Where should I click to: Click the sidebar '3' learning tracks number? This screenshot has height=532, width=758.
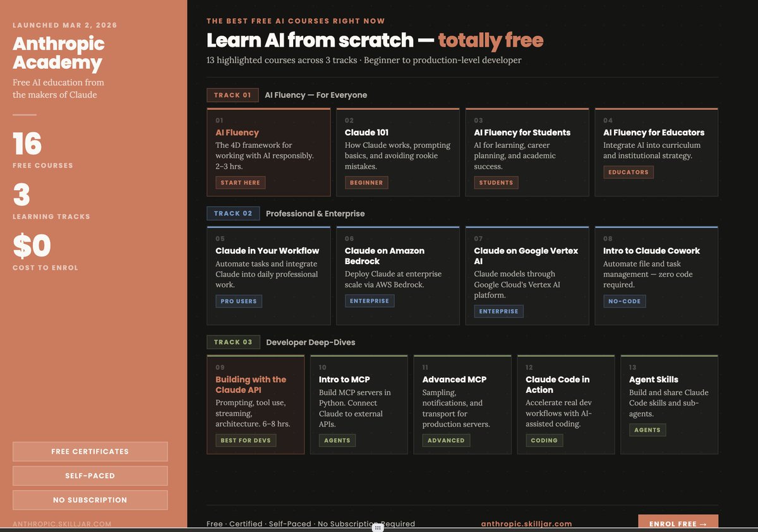point(21,195)
